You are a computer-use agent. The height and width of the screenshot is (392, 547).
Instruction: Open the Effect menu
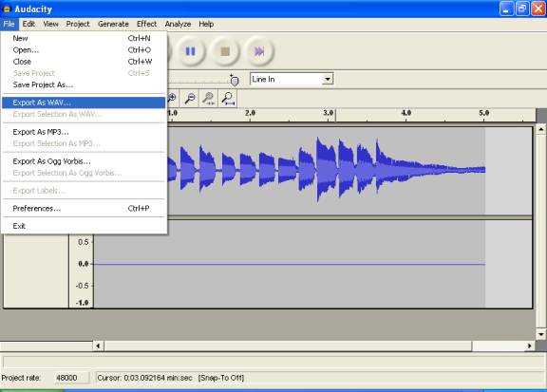146,24
